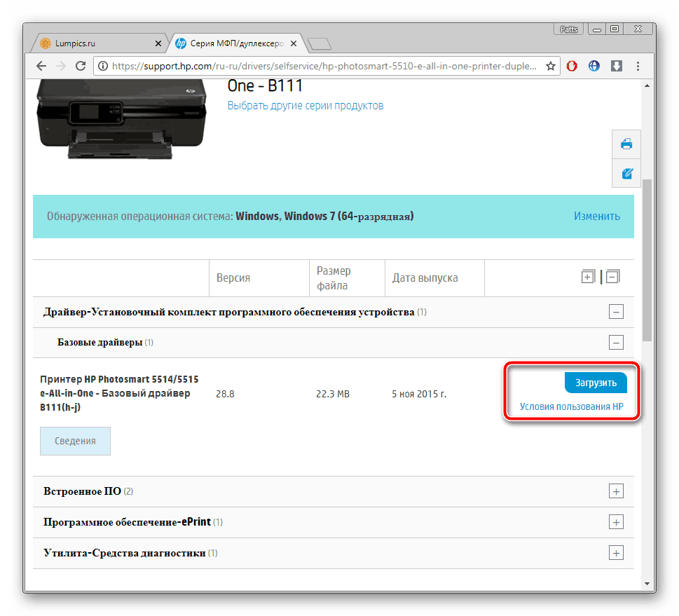Click the address bar URL field
The image size is (679, 616).
(322, 66)
